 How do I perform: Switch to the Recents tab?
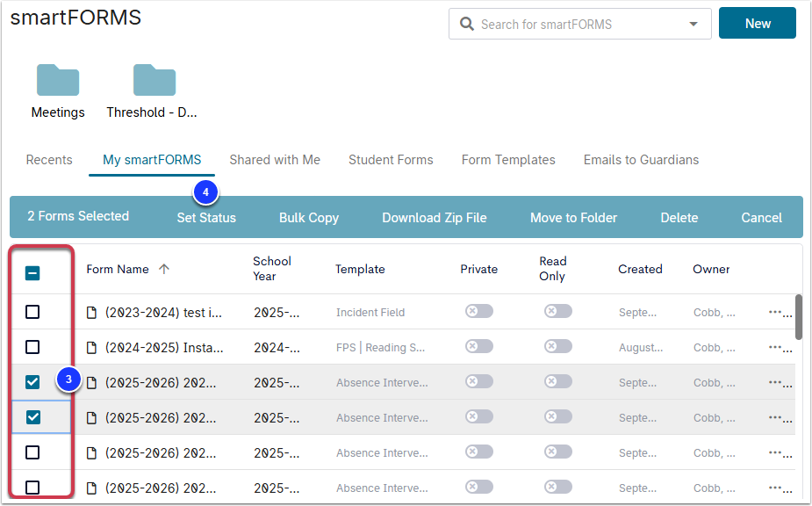coord(49,160)
